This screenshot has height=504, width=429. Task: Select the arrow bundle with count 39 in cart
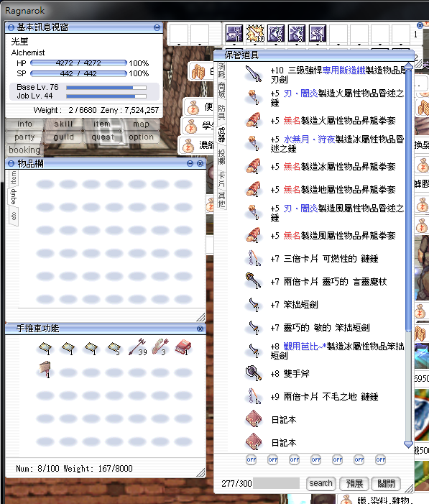[x=137, y=347]
